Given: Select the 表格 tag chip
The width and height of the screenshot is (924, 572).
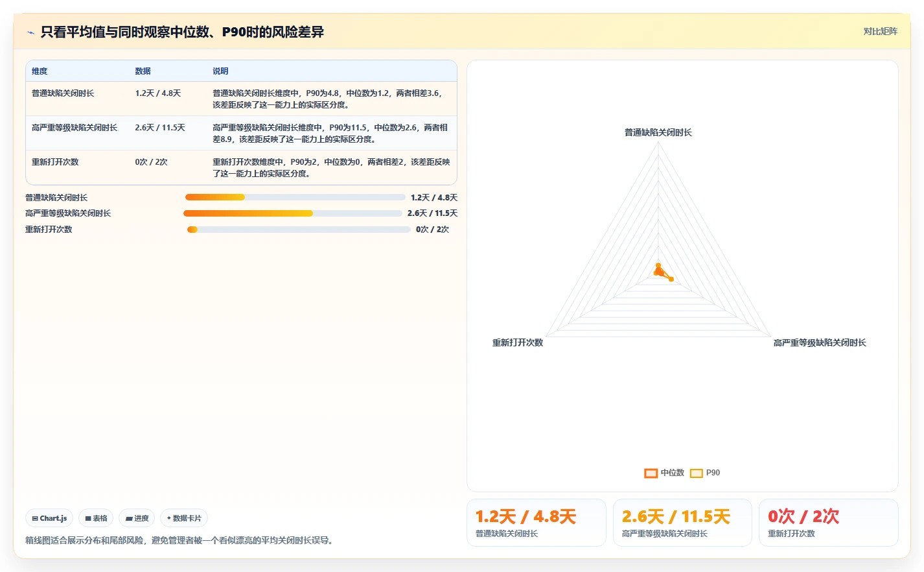Looking at the screenshot, I should 96,518.
